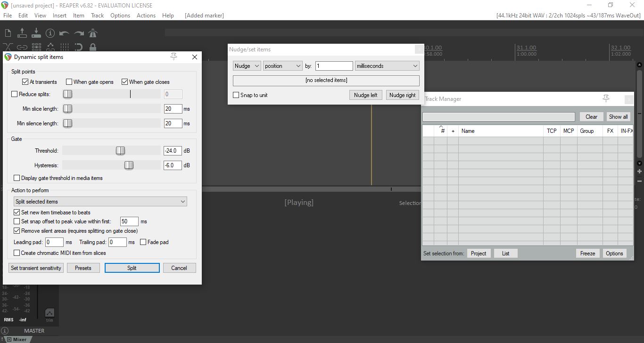Open the Actions menu
Image resolution: width=644 pixels, height=343 pixels.
click(146, 15)
